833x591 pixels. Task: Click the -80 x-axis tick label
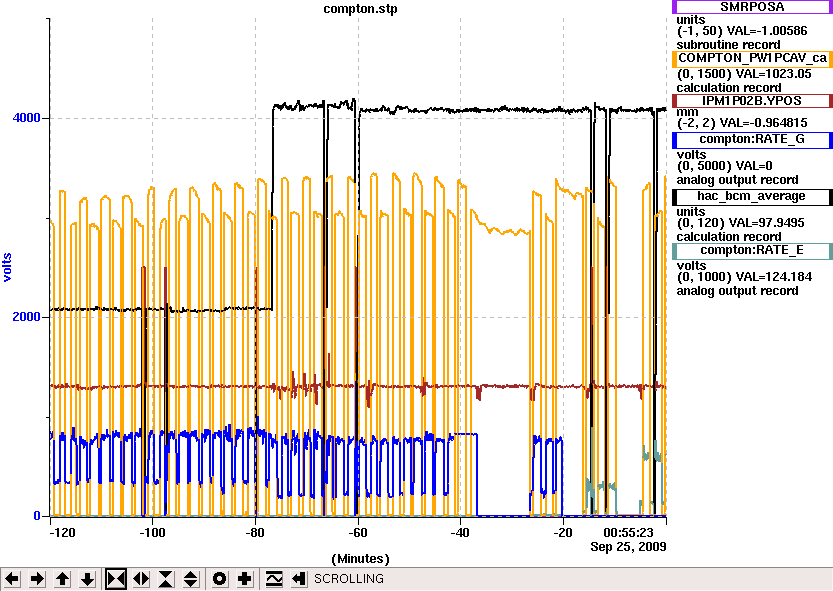[x=255, y=533]
